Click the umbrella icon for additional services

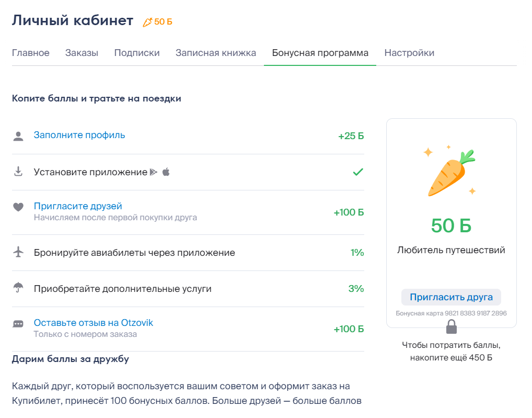pos(18,288)
